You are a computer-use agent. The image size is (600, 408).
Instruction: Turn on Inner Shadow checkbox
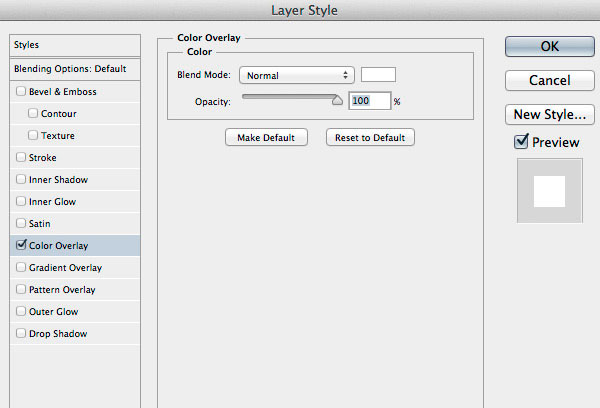[x=21, y=179]
